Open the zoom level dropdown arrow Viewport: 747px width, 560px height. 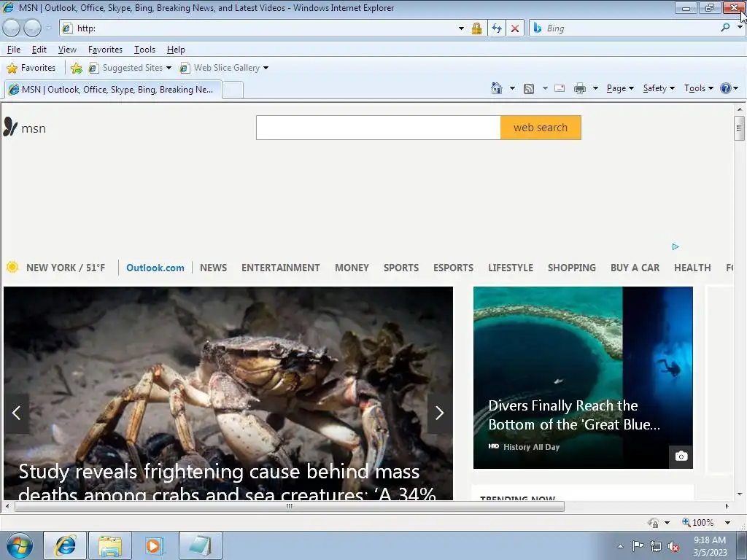coord(727,522)
